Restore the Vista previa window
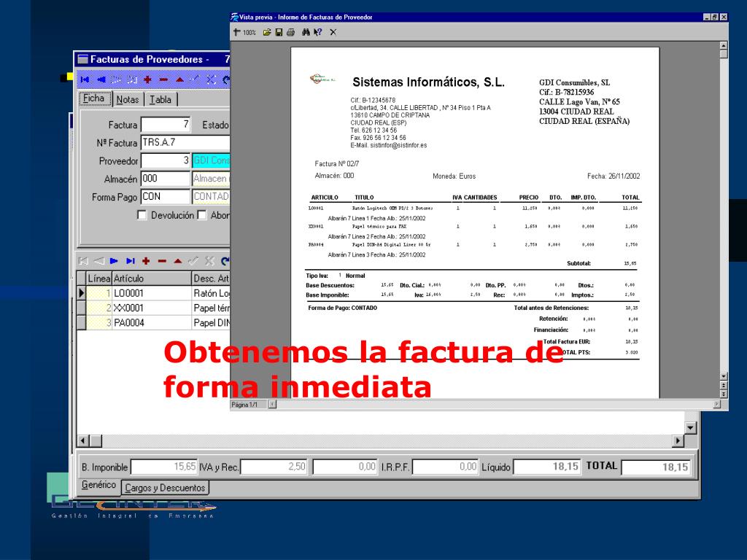Screen dimensions: 747x560 715,17
